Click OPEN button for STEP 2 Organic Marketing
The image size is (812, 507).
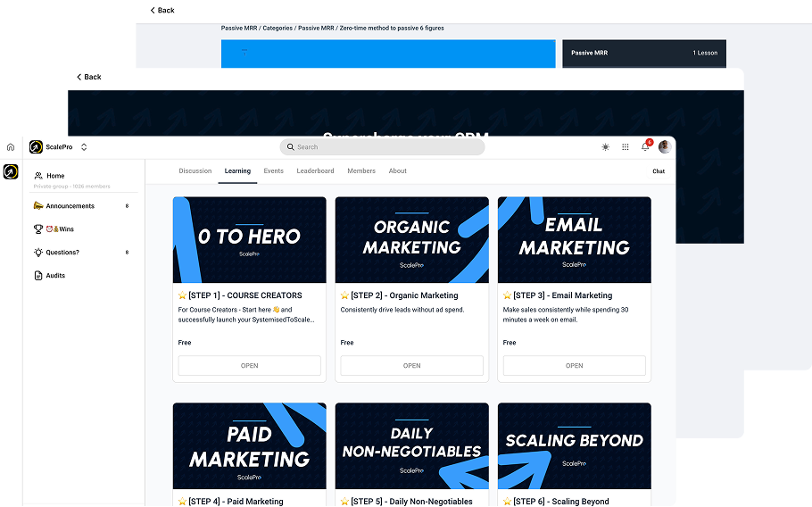pyautogui.click(x=412, y=366)
